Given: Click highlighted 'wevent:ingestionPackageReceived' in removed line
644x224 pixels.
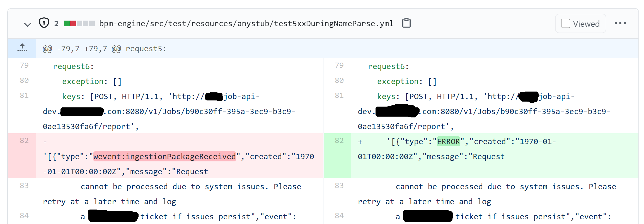Looking at the screenshot, I should [x=165, y=157].
